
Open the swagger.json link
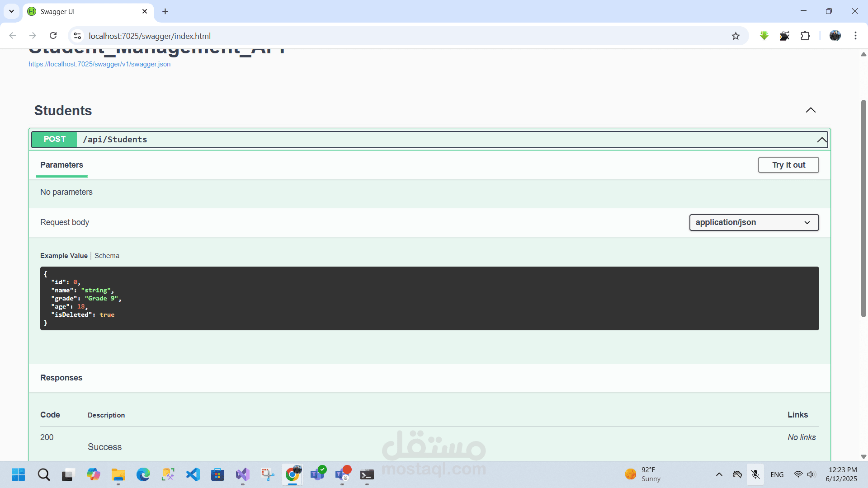[99, 64]
